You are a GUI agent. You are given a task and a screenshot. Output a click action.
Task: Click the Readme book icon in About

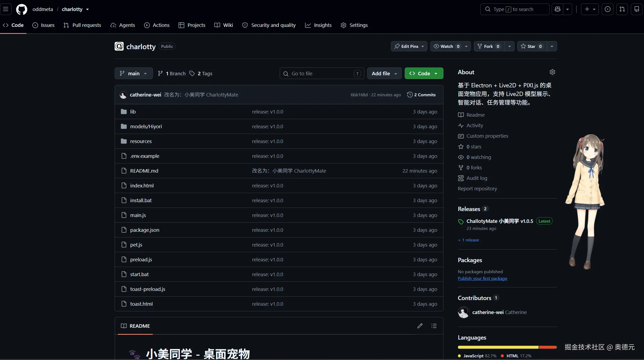point(461,115)
